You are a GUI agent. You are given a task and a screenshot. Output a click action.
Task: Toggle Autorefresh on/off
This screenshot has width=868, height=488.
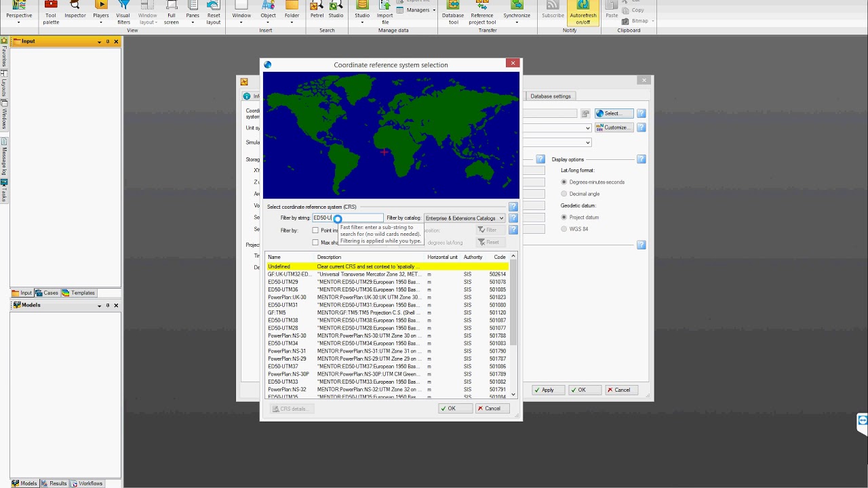click(x=583, y=12)
